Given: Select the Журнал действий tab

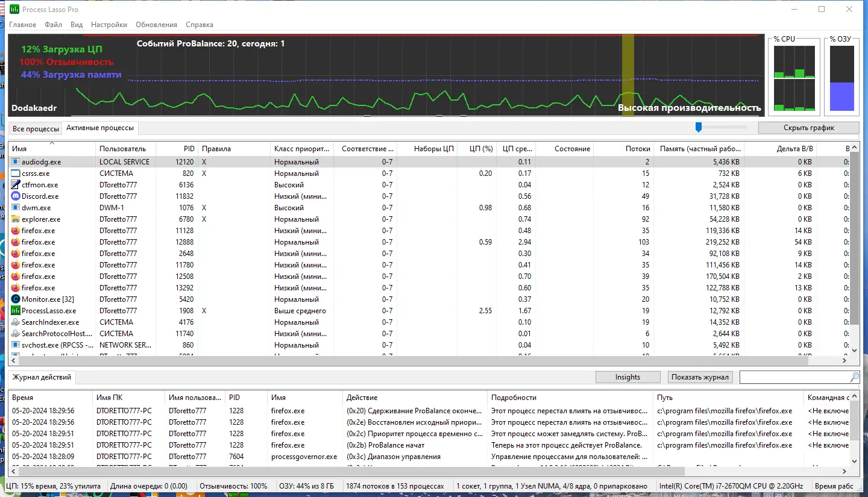Looking at the screenshot, I should [x=42, y=377].
